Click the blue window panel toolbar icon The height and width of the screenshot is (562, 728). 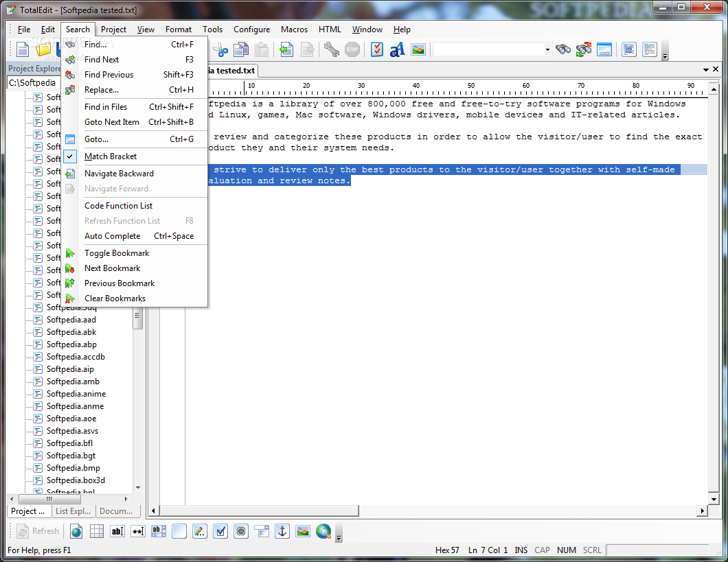click(604, 49)
